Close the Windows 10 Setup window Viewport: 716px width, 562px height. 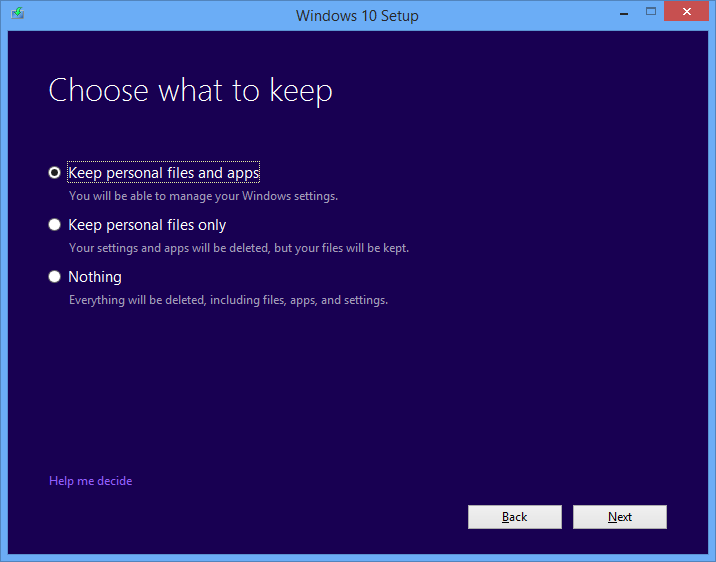pos(686,11)
